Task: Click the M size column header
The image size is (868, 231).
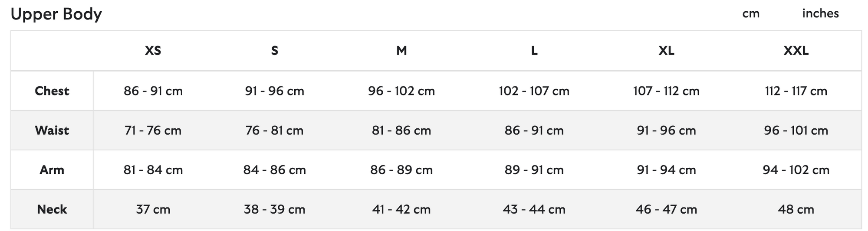Action: pos(401,51)
